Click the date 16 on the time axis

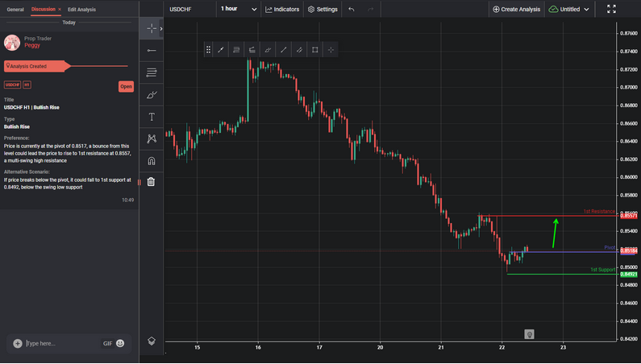click(258, 348)
